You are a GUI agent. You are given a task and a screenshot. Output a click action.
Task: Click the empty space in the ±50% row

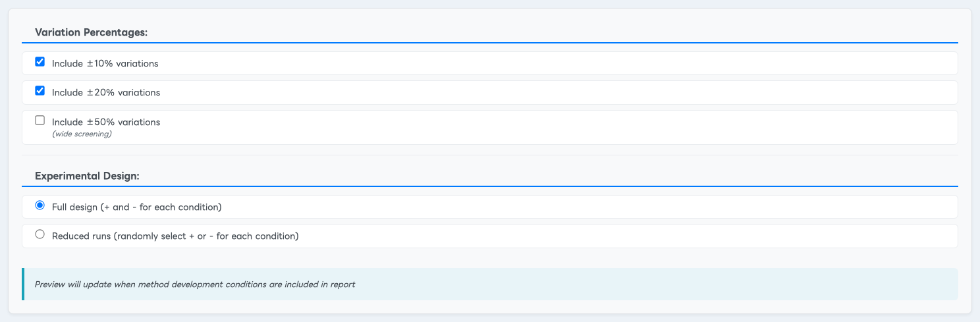pyautogui.click(x=560, y=127)
